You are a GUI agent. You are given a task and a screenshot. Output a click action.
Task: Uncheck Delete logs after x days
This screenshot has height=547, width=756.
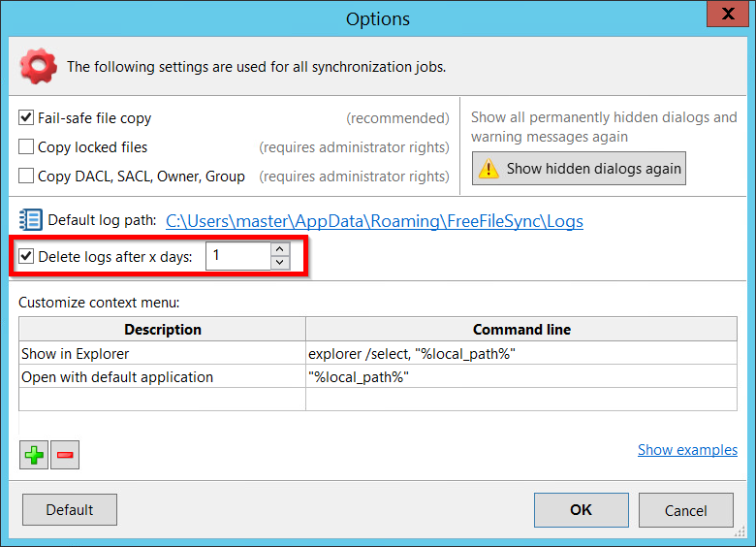coord(26,256)
